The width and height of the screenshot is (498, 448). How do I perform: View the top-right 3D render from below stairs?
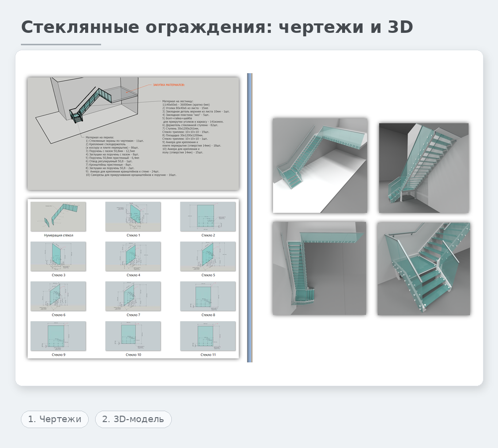tap(424, 168)
